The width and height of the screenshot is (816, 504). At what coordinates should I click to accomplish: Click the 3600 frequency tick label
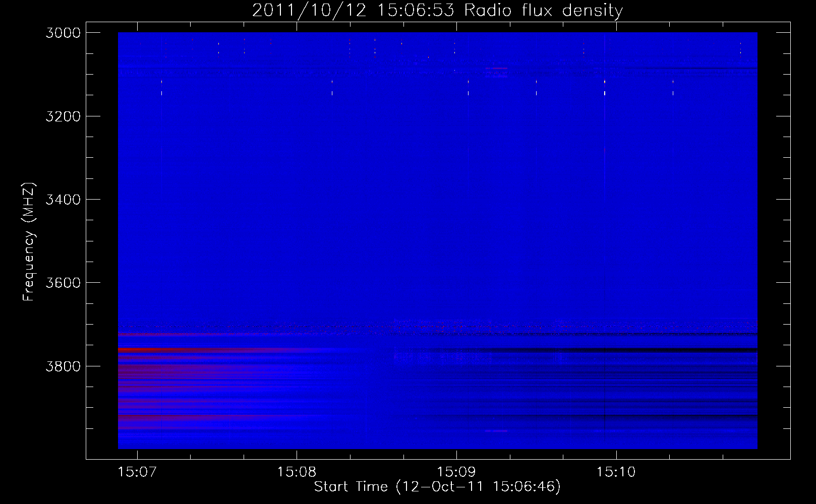63,283
